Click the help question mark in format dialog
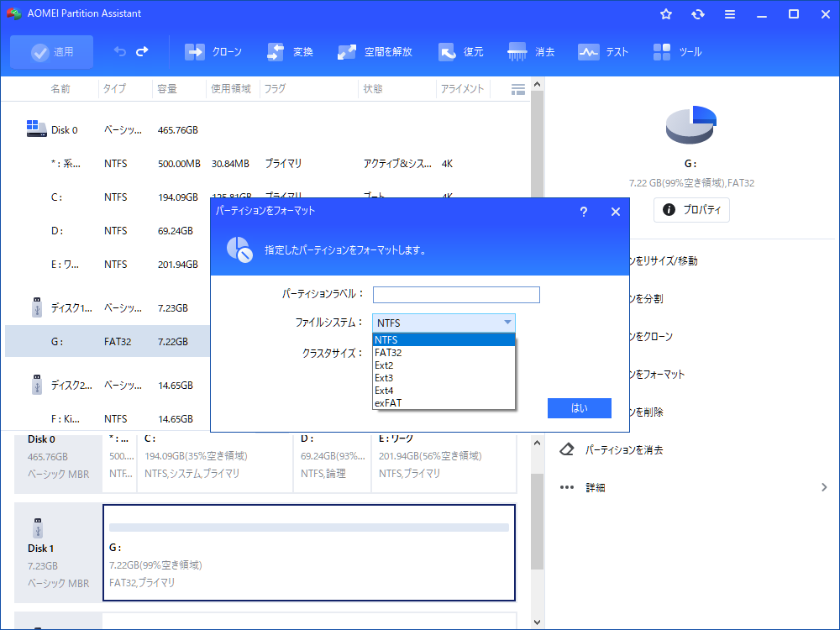Viewport: 840px width, 630px height. (x=584, y=212)
